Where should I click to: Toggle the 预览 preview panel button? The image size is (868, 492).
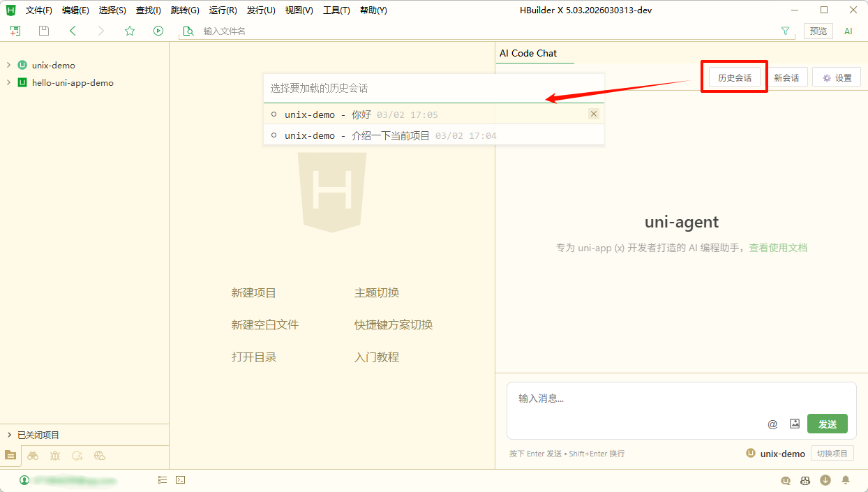(x=818, y=31)
